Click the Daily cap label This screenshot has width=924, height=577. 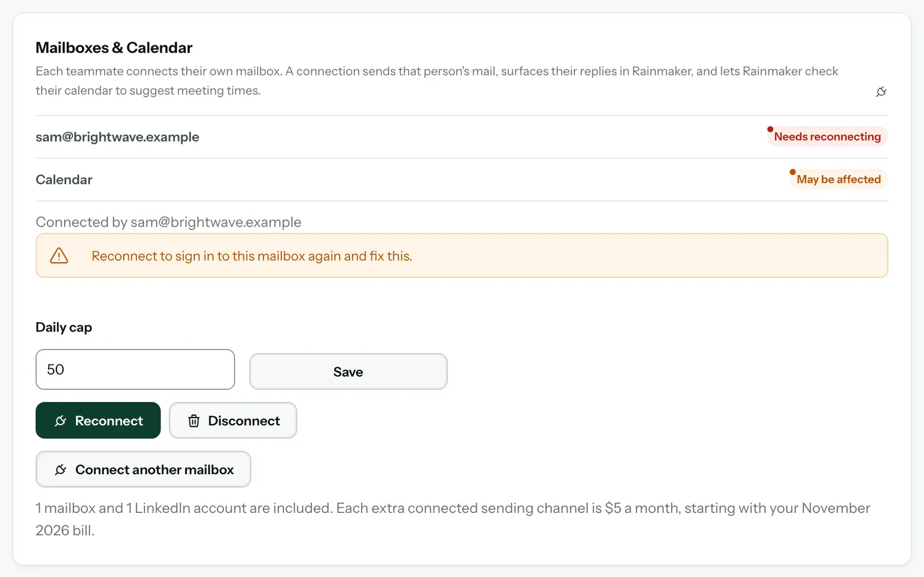pos(64,327)
